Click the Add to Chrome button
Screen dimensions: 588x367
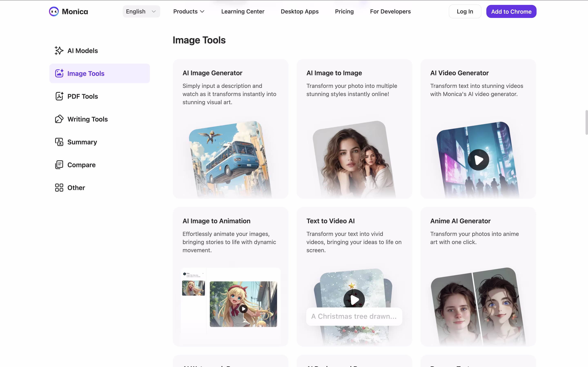(x=511, y=11)
